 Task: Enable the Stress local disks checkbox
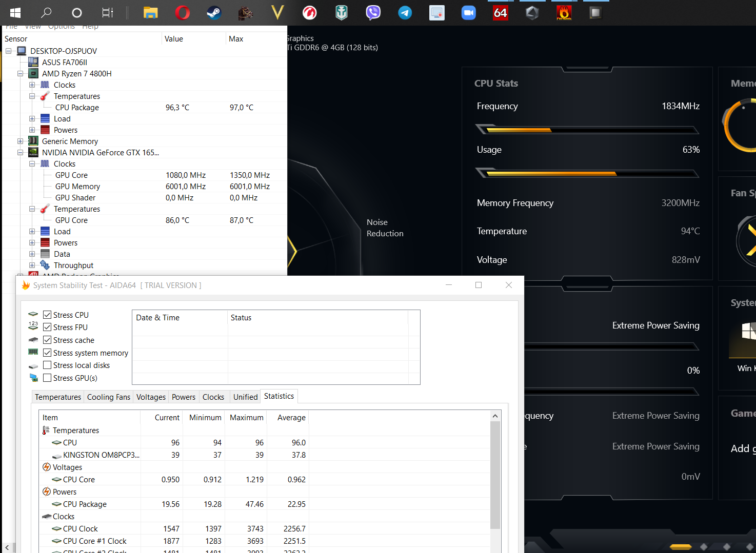tap(47, 365)
